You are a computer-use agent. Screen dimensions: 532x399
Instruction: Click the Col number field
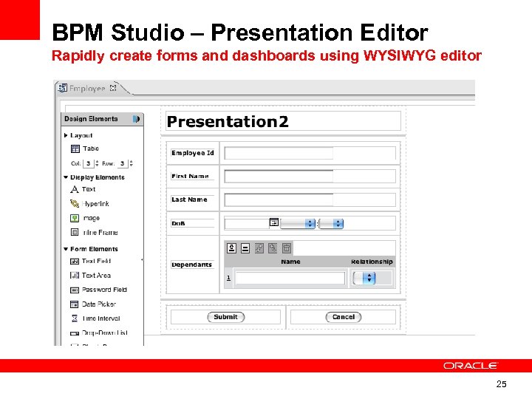click(88, 163)
